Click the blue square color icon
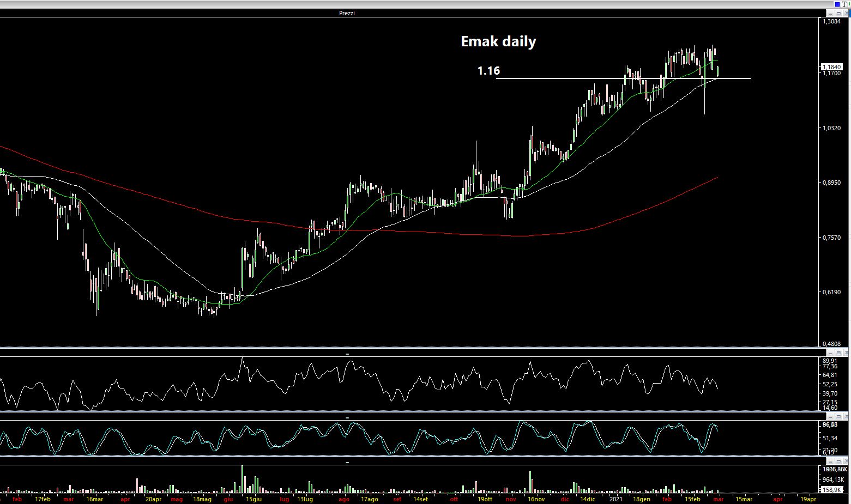851x504 pixels. coord(837,4)
